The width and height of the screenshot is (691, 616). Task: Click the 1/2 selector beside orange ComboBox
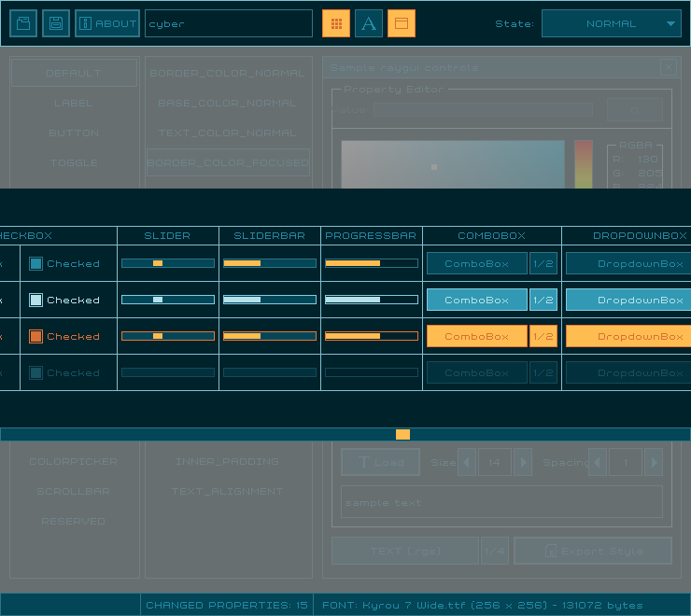(x=543, y=336)
